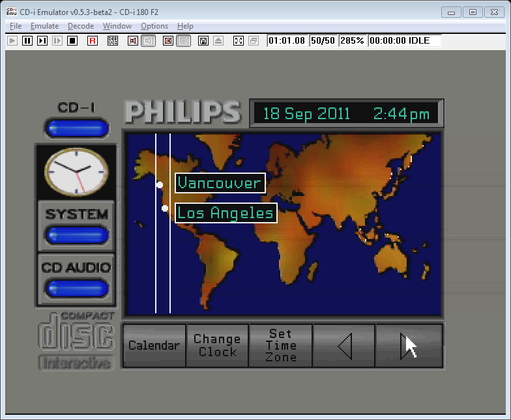Select the Los Angeles city label

(226, 213)
